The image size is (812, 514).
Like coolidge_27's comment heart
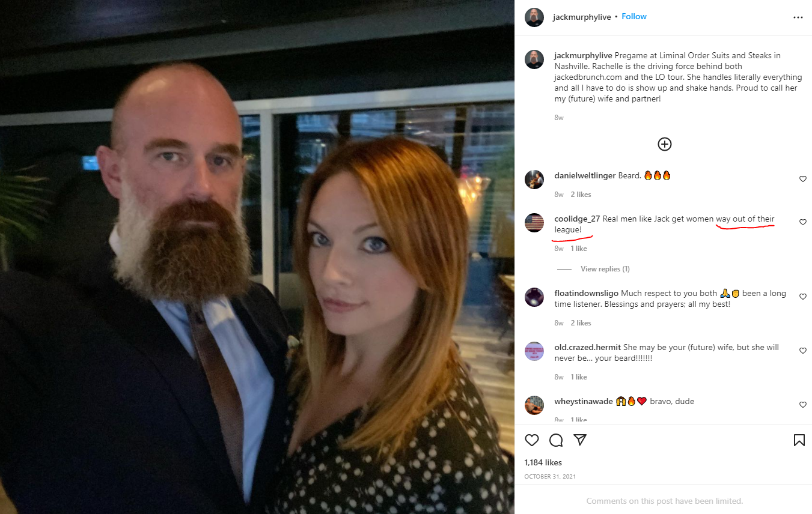[x=803, y=222]
